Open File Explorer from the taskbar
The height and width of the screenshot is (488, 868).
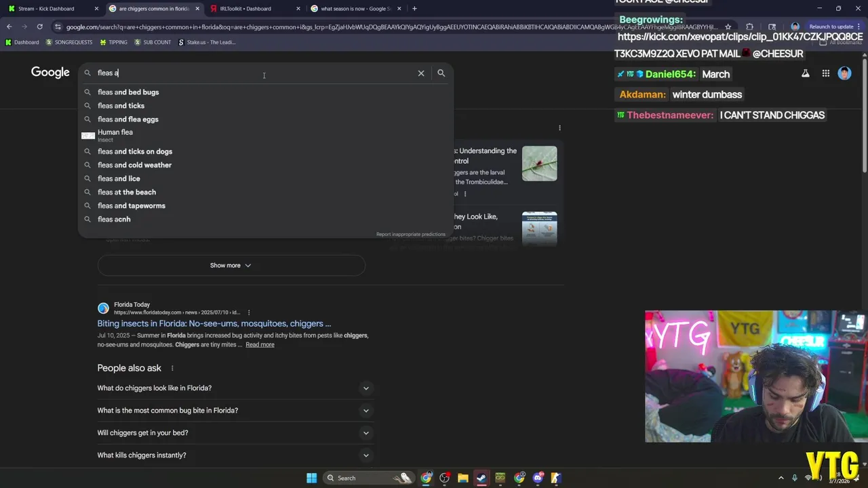463,478
